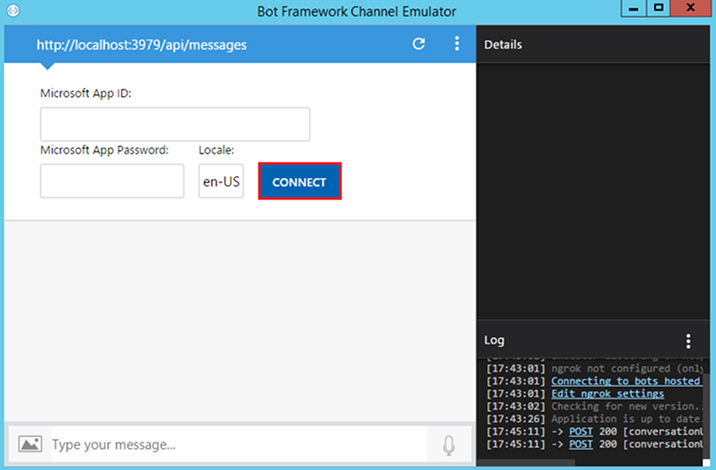Click the Details panel header
This screenshot has width=716, height=470.
593,44
